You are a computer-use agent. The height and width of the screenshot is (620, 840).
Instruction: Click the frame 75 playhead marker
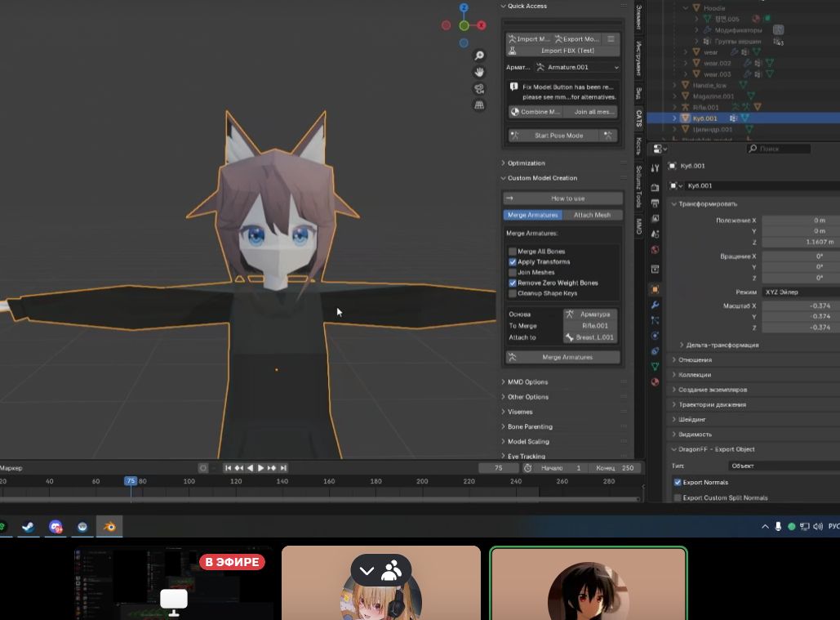click(131, 481)
